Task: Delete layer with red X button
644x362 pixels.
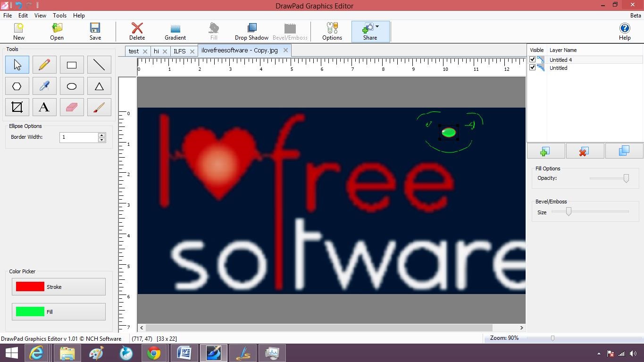Action: point(584,152)
